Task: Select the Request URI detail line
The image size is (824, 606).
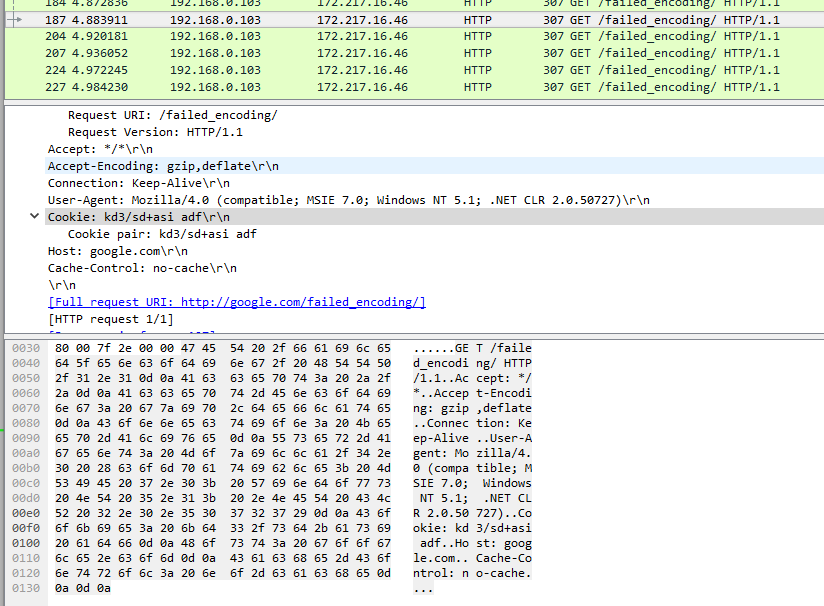Action: coord(172,115)
